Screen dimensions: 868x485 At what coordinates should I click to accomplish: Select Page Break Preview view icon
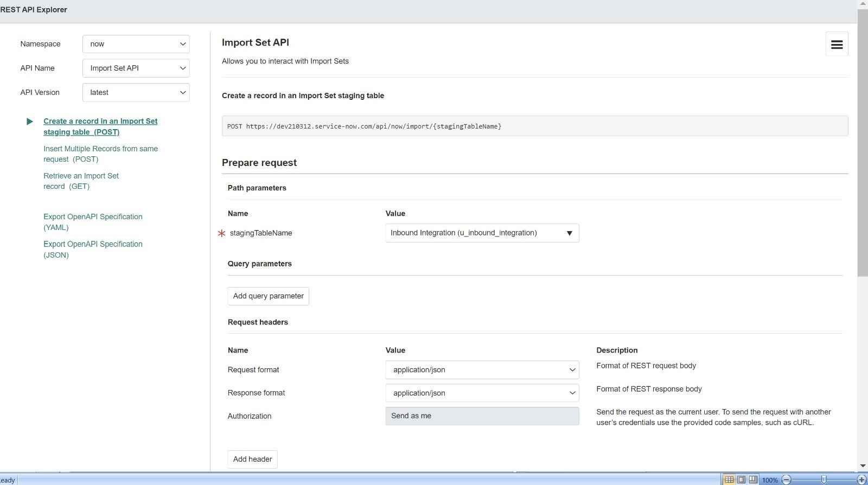pyautogui.click(x=753, y=480)
